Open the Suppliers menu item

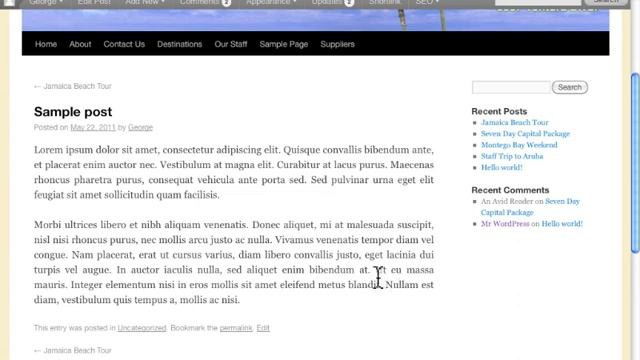(x=337, y=44)
